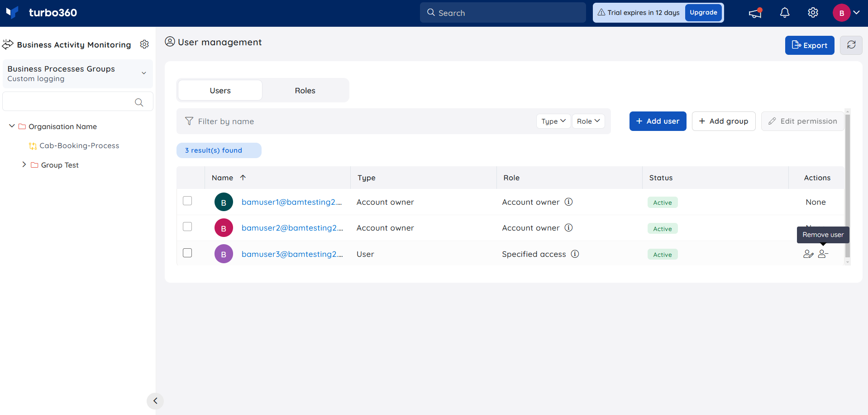868x415 pixels.
Task: Click info icon for Specified access role
Action: [575, 254]
